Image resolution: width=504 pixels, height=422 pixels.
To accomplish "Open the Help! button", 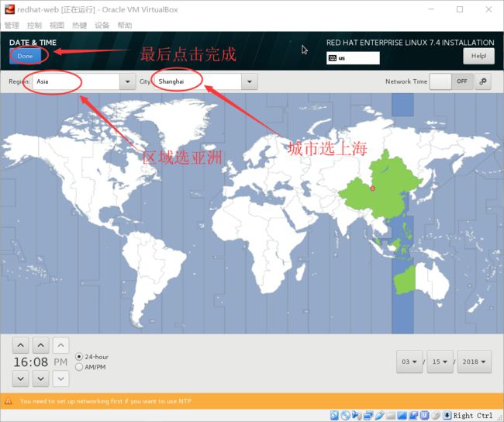I will pos(478,56).
